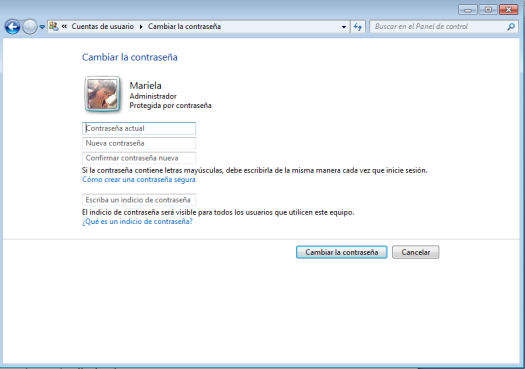Click the user accounts icon in address bar

[54, 26]
